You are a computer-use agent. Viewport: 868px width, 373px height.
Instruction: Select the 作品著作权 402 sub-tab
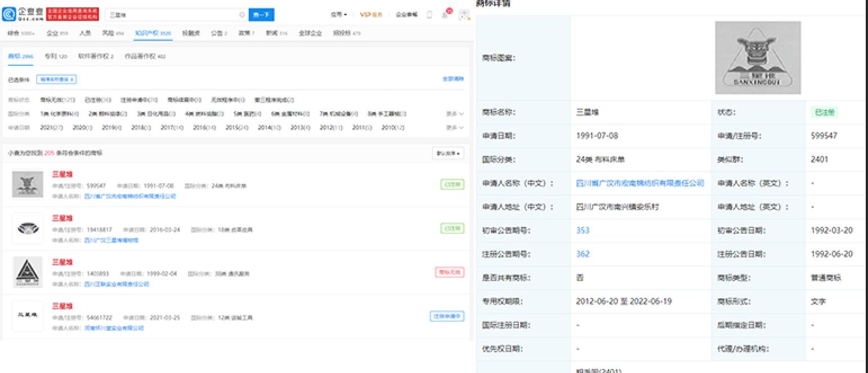pos(145,56)
